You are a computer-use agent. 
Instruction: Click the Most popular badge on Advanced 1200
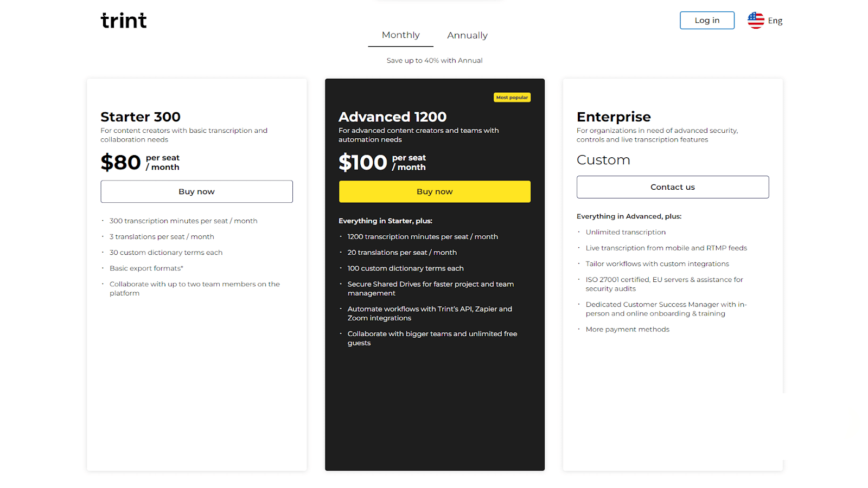512,97
